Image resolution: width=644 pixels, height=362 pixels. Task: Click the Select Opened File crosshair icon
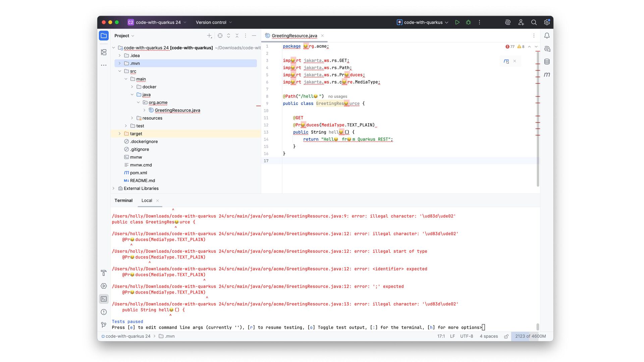(220, 36)
